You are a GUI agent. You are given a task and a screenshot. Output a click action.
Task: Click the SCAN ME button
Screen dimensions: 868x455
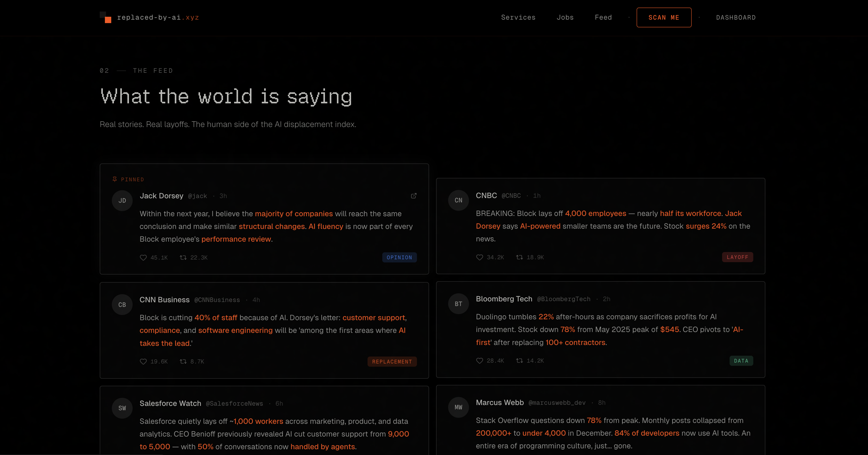[x=664, y=17]
